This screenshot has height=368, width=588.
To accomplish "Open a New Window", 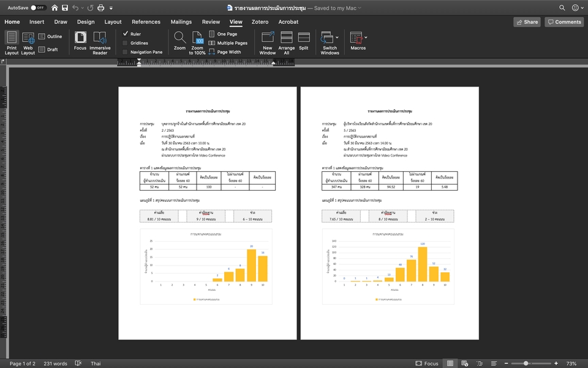I will click(268, 43).
